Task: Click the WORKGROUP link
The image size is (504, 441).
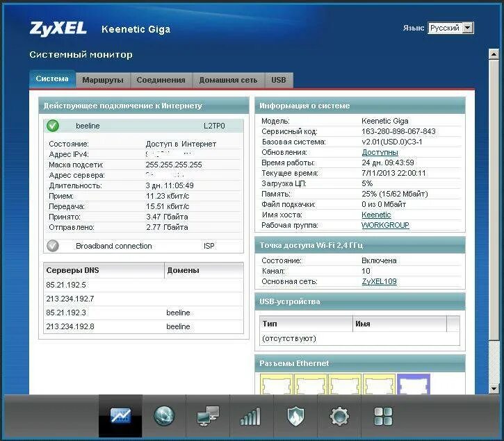Action: [x=385, y=225]
